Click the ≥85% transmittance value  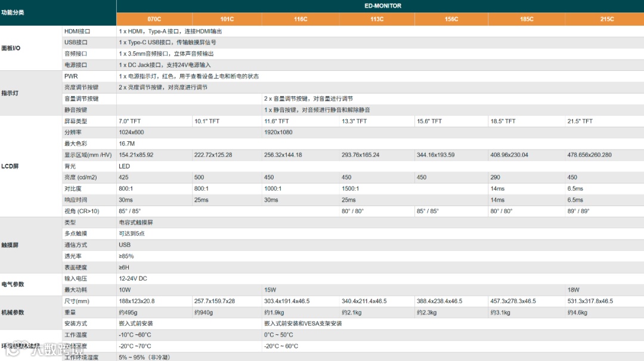pos(126,256)
